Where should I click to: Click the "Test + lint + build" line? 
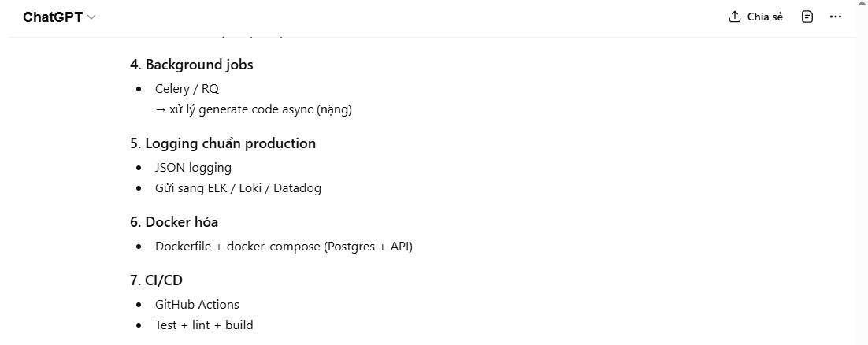(x=204, y=325)
